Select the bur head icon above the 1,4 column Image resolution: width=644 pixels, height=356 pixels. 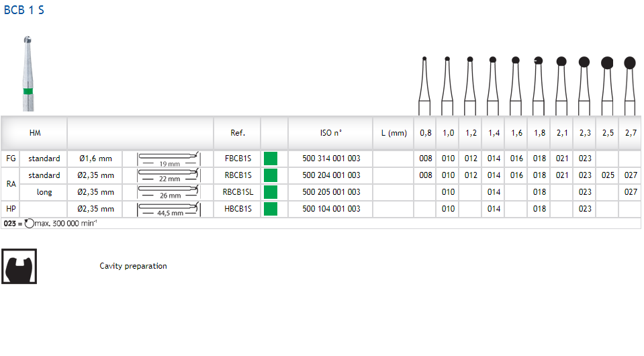493,87
